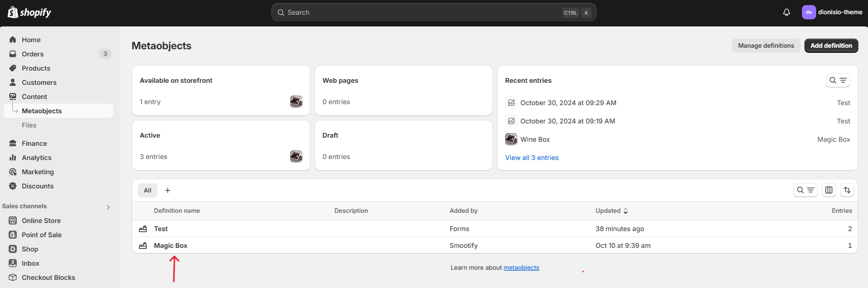
Task: Click the Wine Box entry thumbnail
Action: [511, 139]
